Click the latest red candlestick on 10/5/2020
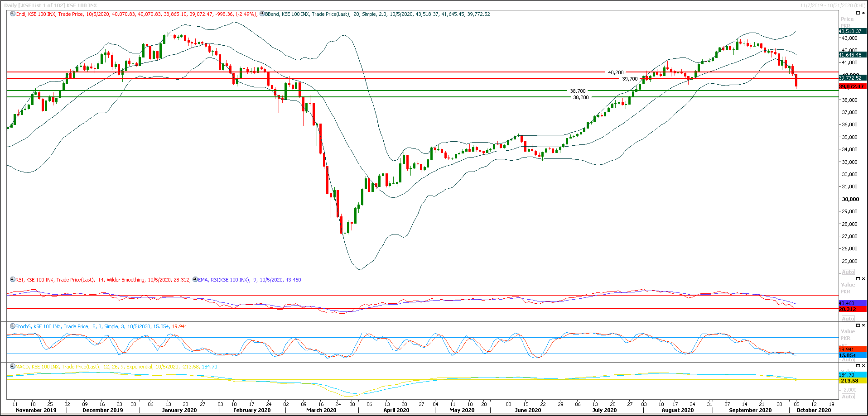Screen dimensions: 868x416 (x=796, y=81)
